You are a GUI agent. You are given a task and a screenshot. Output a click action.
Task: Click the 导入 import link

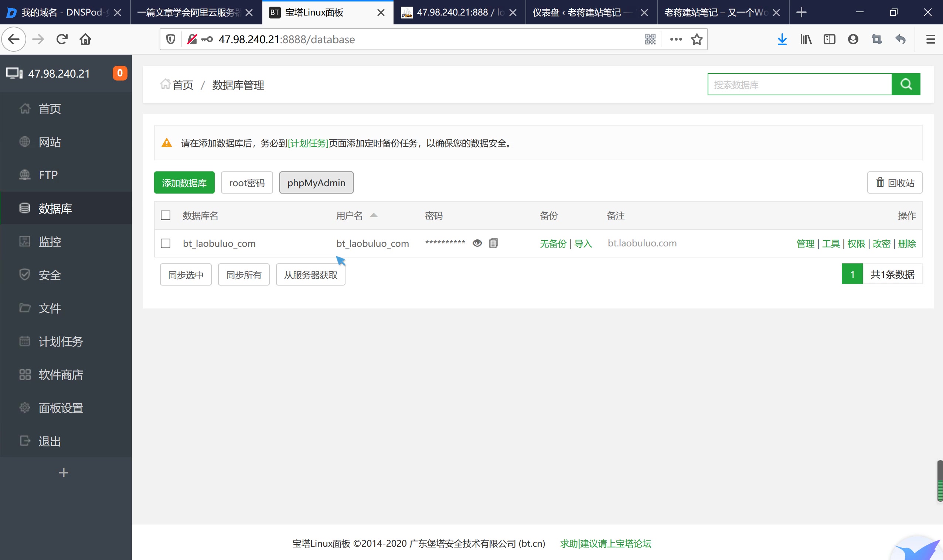pyautogui.click(x=583, y=243)
